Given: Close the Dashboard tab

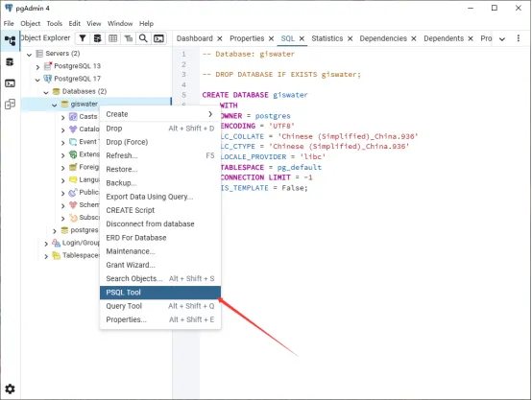Looking at the screenshot, I should click(x=220, y=38).
